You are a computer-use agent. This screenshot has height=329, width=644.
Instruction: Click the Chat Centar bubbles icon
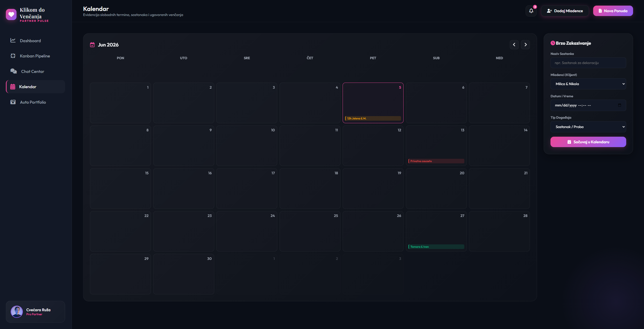point(13,71)
